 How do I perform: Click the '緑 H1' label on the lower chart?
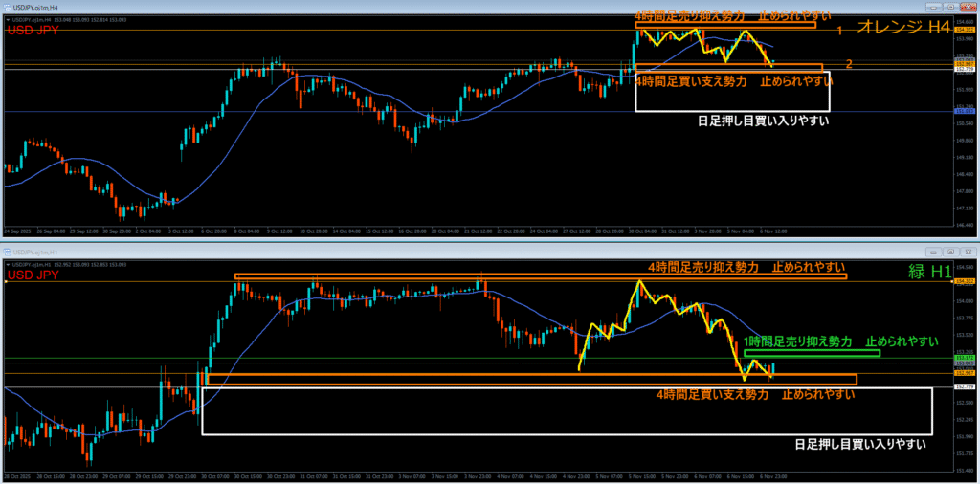929,272
